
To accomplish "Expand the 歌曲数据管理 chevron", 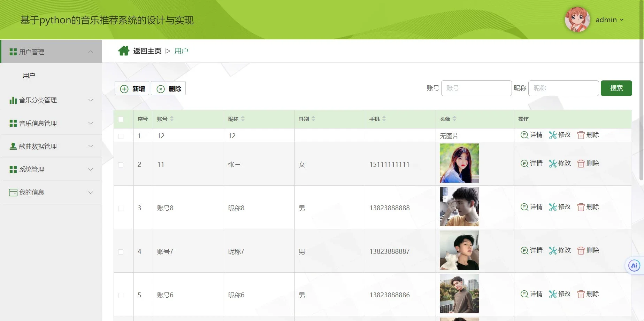I will [x=91, y=146].
